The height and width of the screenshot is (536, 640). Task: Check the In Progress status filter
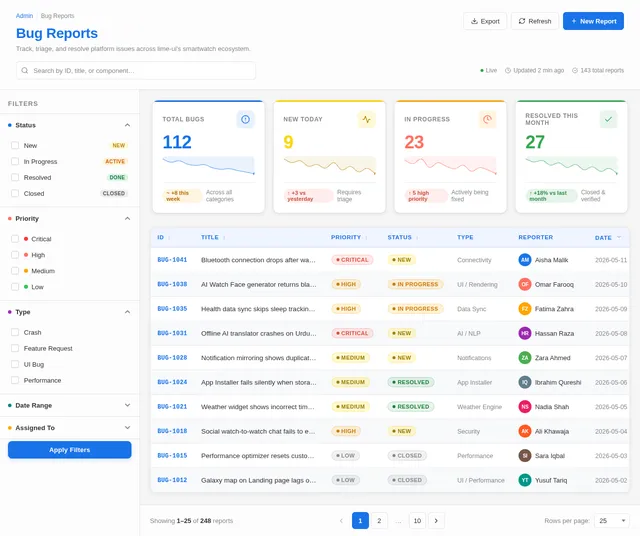coord(15,161)
